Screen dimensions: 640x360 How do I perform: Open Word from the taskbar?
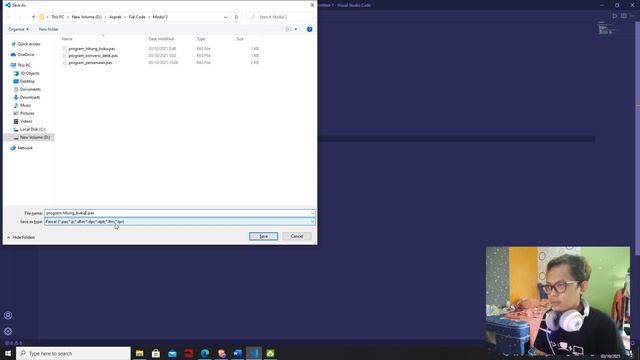(x=238, y=353)
